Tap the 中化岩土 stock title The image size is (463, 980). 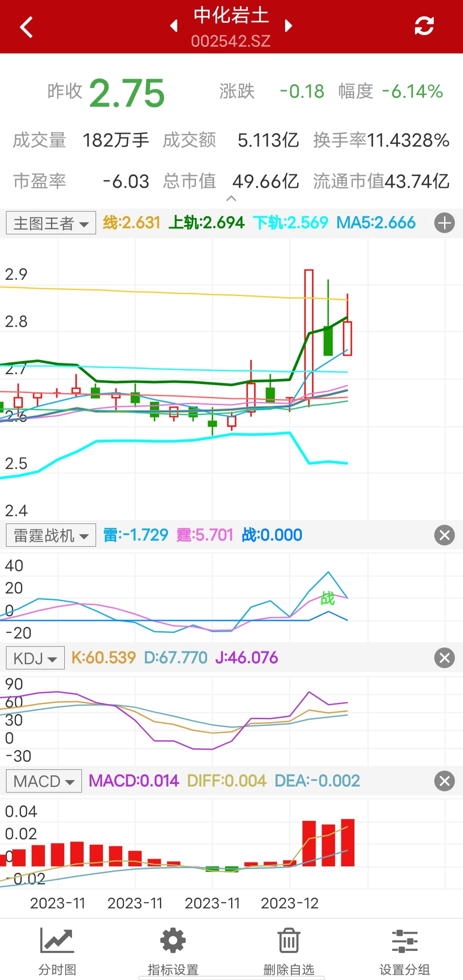coord(231,16)
